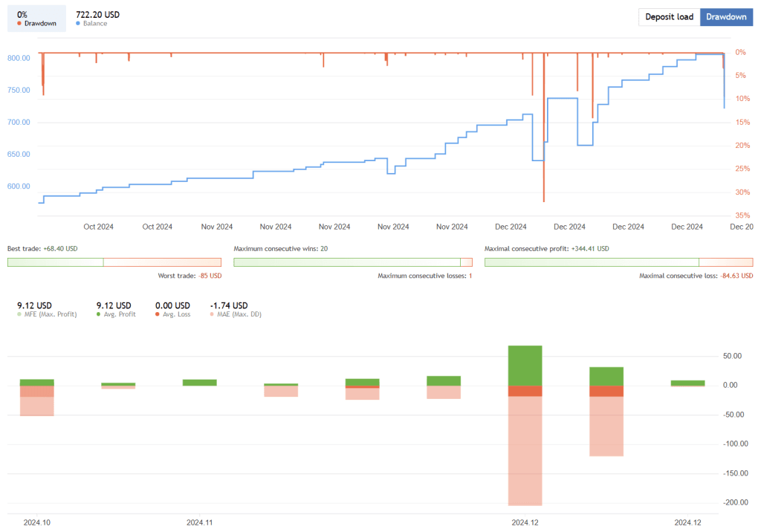Click the Maximal consecutive loss: -84.63 USD label
The width and height of the screenshot is (761, 532).
[696, 276]
